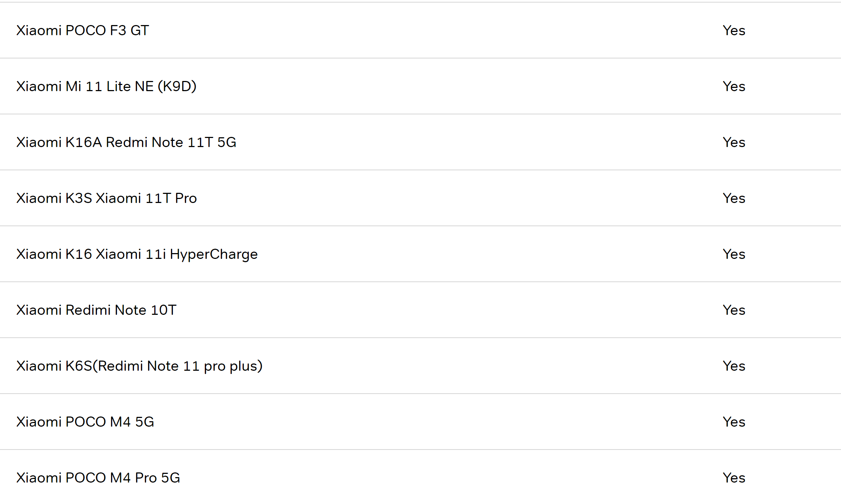
Task: Select Xiaomi K16A Redmi Note 11T 5G
Action: (126, 142)
